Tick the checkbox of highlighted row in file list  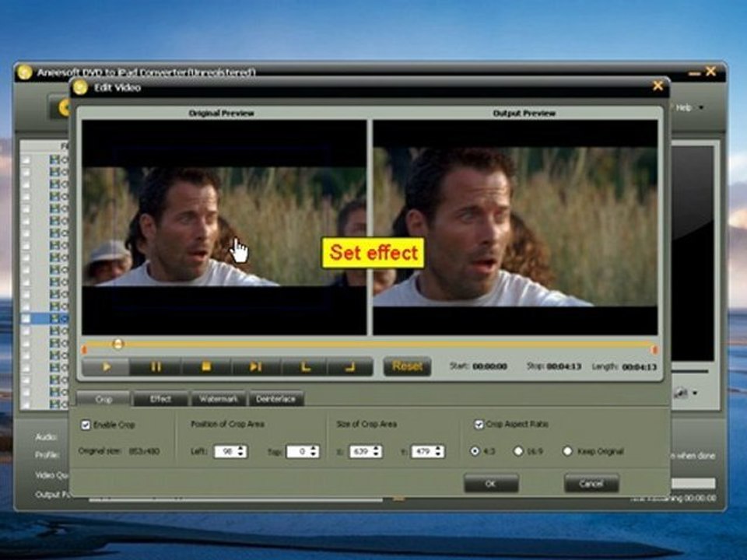point(26,318)
